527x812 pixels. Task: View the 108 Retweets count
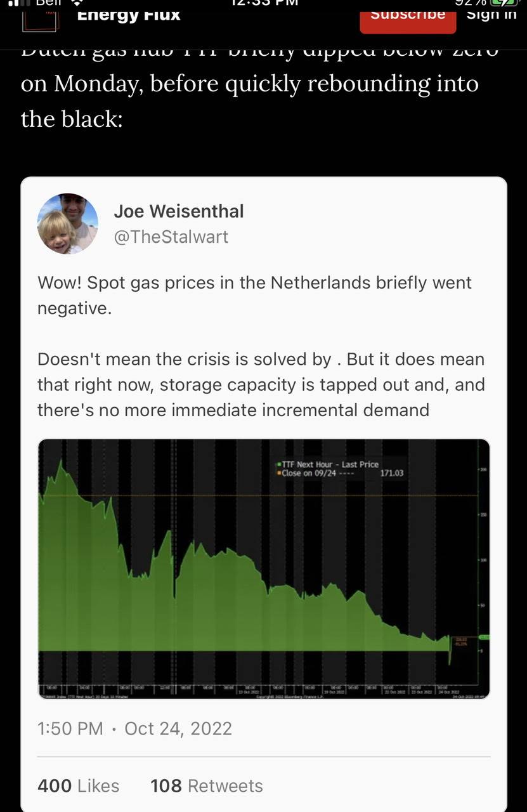pos(207,786)
